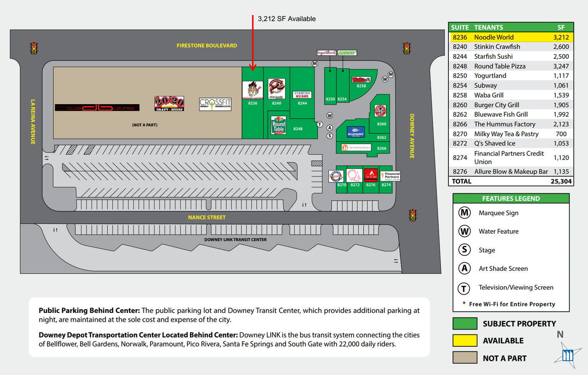The height and width of the screenshot is (375, 588).
Task: Click traffic light near Nance Street and Downey
Action: click(x=413, y=215)
